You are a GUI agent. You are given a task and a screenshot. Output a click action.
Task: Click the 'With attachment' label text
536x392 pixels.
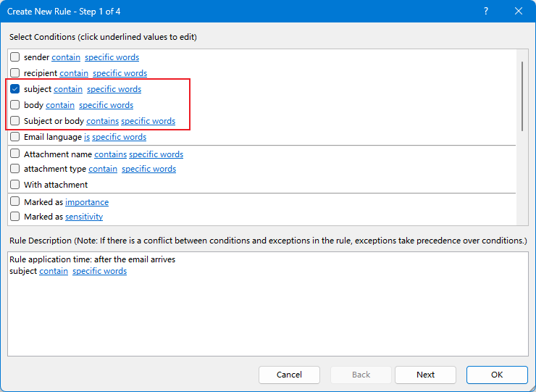pyautogui.click(x=56, y=185)
